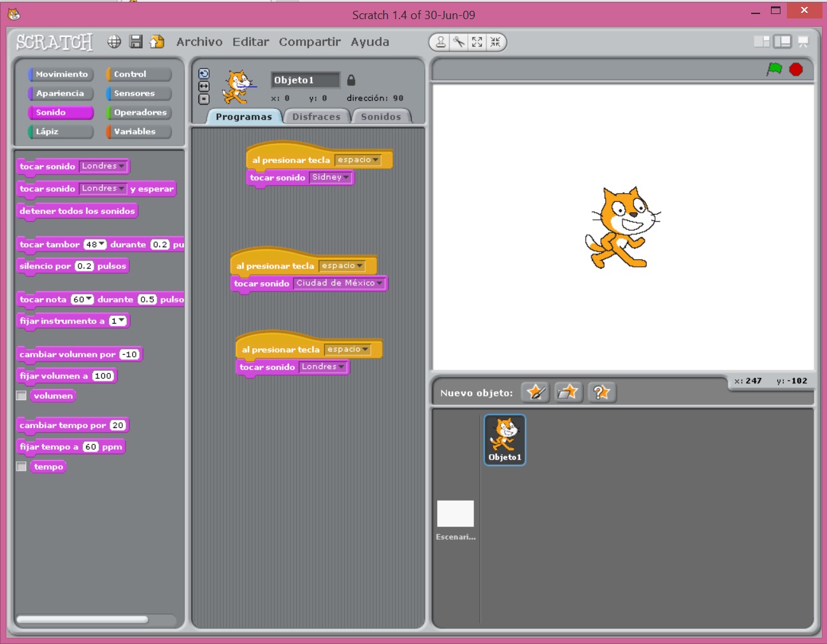Image resolution: width=827 pixels, height=644 pixels.
Task: Open the Sidney sound dropdown in script
Action: (331, 178)
